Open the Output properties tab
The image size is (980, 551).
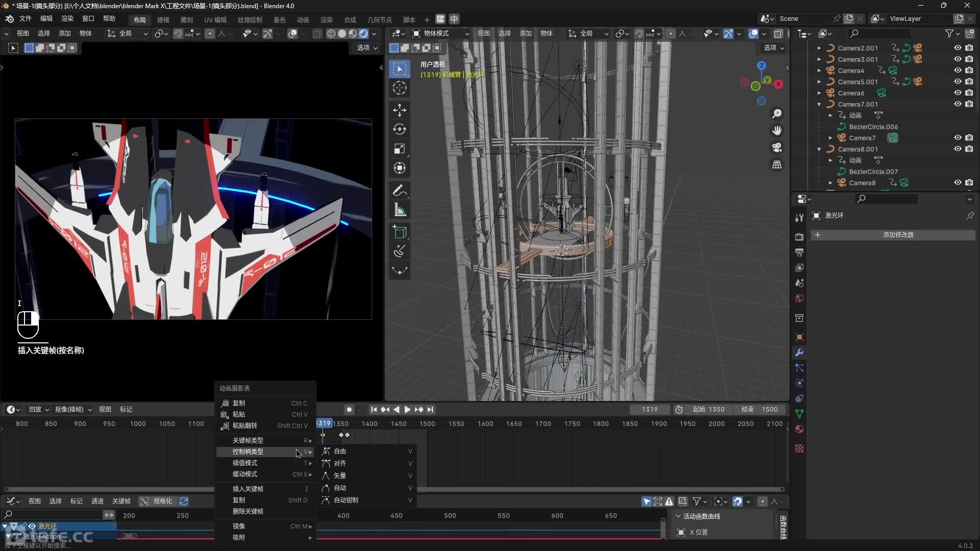point(799,252)
